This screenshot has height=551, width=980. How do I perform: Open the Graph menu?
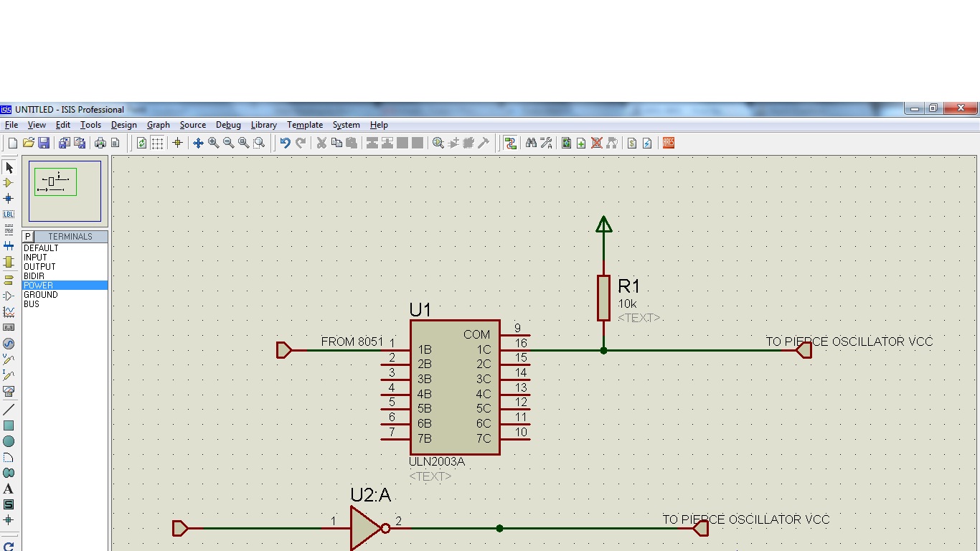(159, 125)
